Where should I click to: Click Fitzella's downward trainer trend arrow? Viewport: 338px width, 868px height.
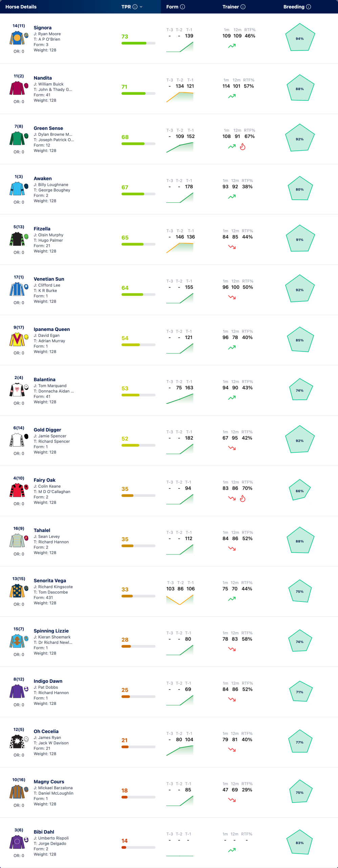(x=232, y=247)
